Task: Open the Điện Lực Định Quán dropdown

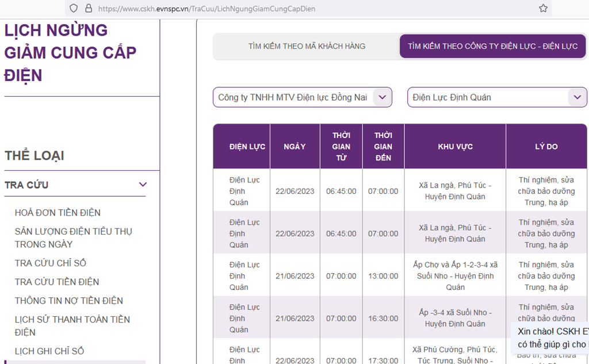Action: [x=497, y=97]
